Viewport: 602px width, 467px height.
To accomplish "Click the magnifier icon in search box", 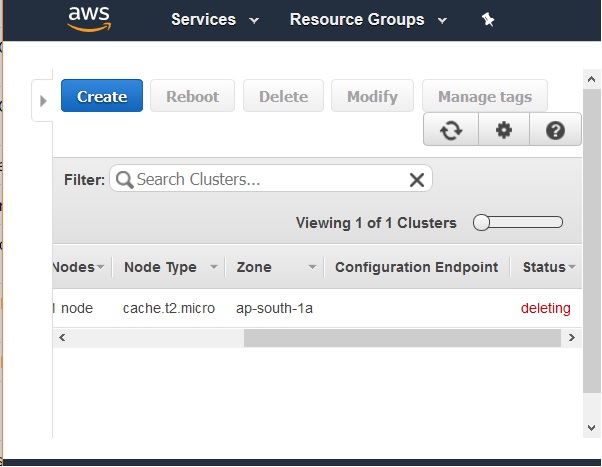I will (125, 180).
